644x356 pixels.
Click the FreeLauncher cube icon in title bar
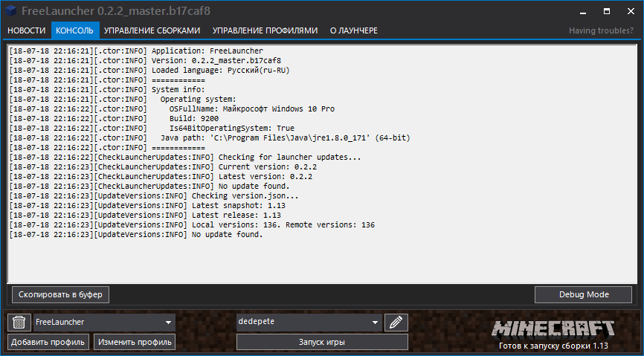point(10,11)
